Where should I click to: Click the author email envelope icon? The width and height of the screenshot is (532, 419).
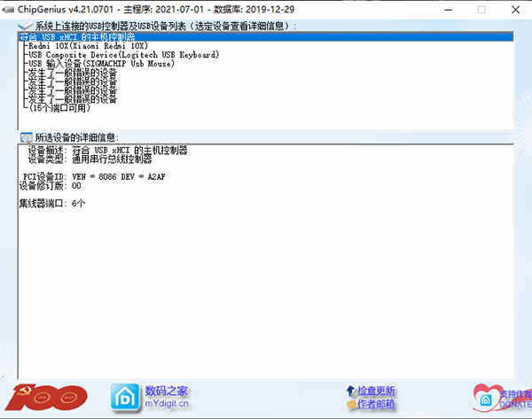pyautogui.click(x=351, y=404)
